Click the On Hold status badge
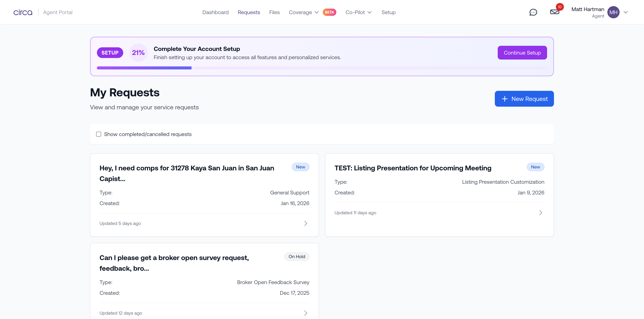 click(x=297, y=256)
